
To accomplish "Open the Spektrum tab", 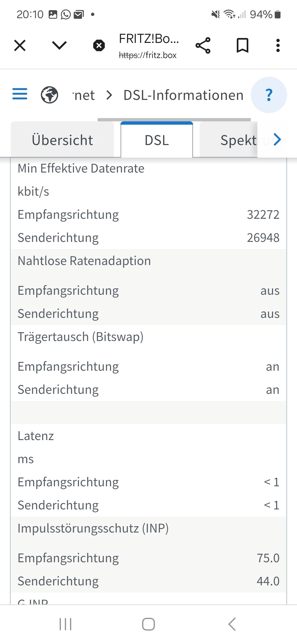I will point(238,140).
